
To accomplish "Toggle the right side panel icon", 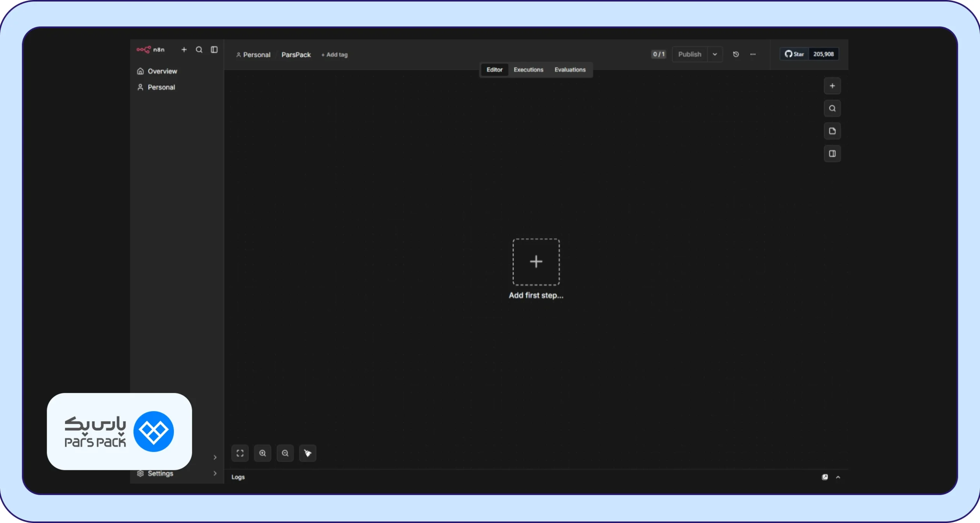I will 832,154.
